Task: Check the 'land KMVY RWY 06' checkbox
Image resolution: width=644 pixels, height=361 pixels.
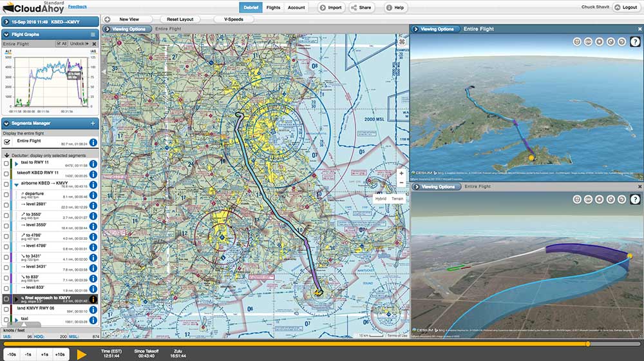Action: (x=6, y=309)
